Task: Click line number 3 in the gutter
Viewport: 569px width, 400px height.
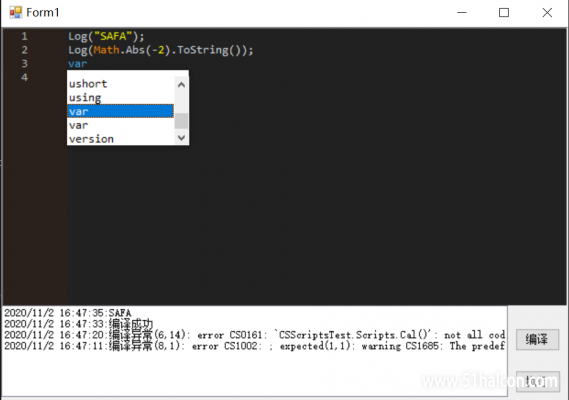Action: pos(24,64)
